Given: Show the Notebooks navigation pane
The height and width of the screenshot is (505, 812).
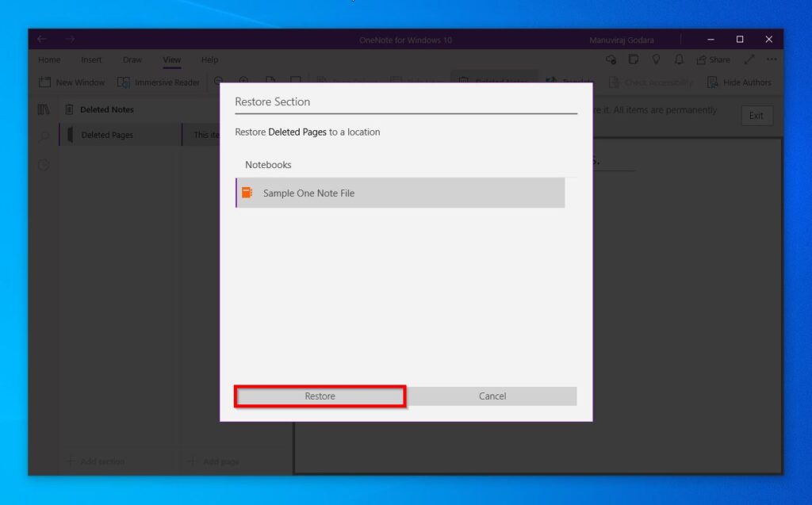Looking at the screenshot, I should 43,109.
